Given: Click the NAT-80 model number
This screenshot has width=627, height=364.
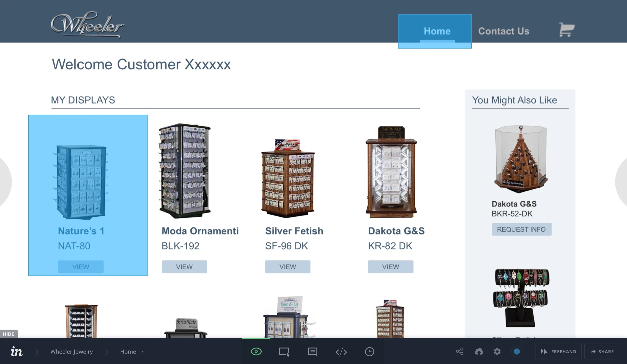Looking at the screenshot, I should pyautogui.click(x=74, y=246).
